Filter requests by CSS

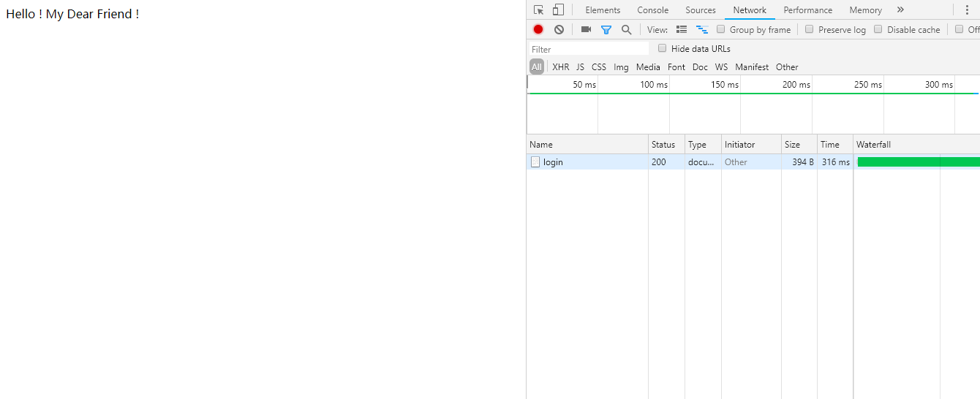[599, 67]
